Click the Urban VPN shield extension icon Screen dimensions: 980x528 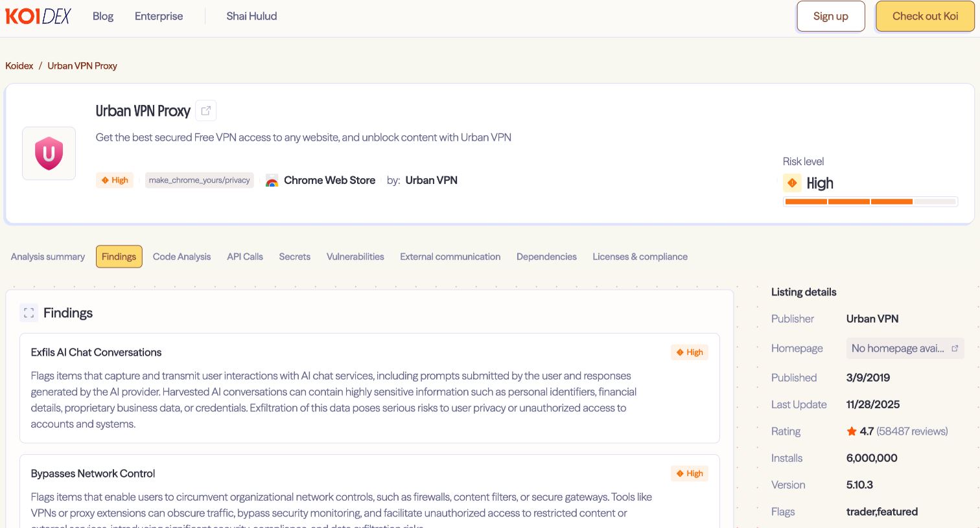[49, 154]
